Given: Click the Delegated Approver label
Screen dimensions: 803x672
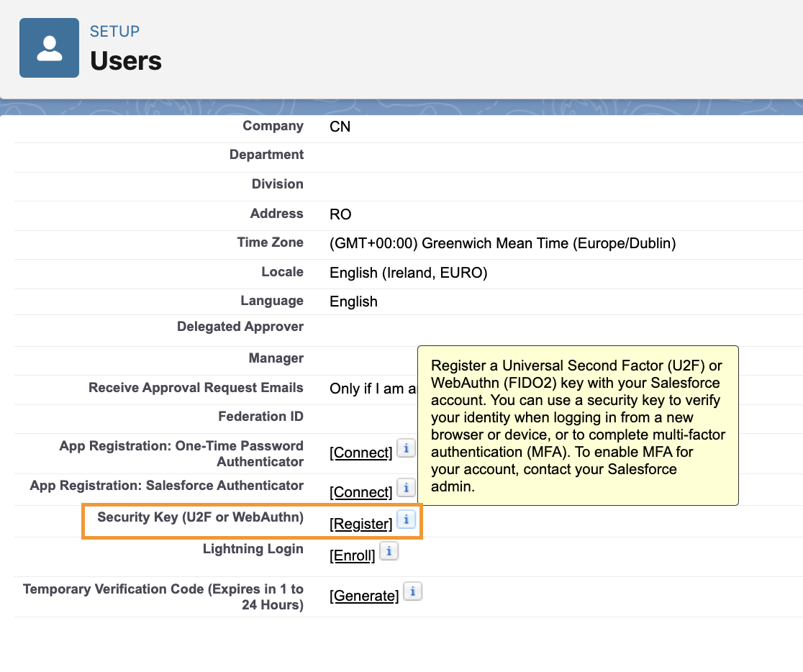Looking at the screenshot, I should pos(241,327).
